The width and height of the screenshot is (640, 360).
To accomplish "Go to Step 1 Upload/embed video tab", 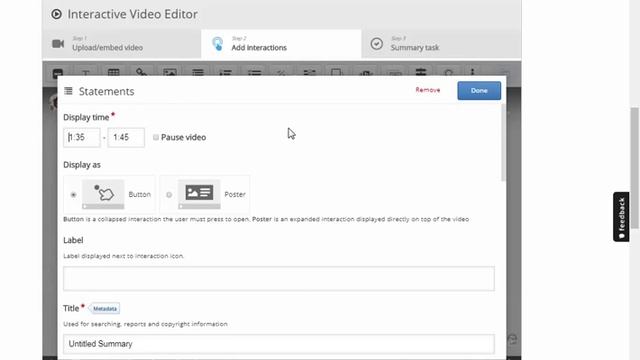I will point(122,44).
